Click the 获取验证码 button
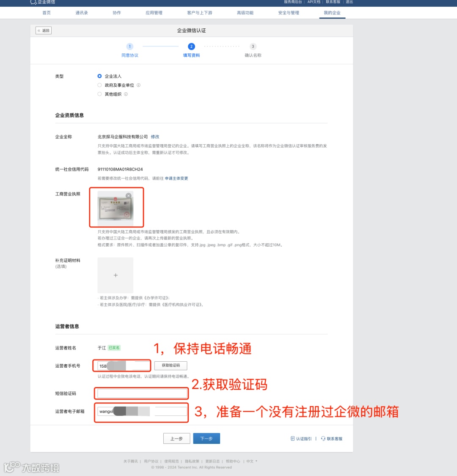The image size is (457, 476). click(171, 366)
